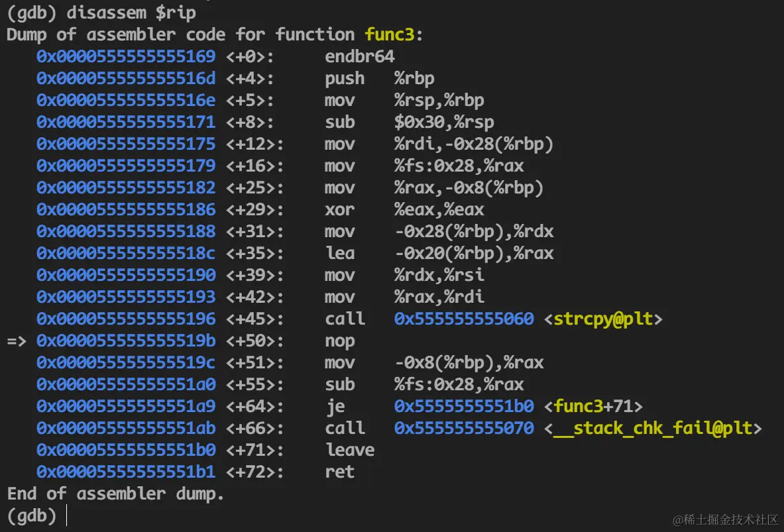The width and height of the screenshot is (784, 532).
Task: Click the lea mnemonic
Action: 339,253
